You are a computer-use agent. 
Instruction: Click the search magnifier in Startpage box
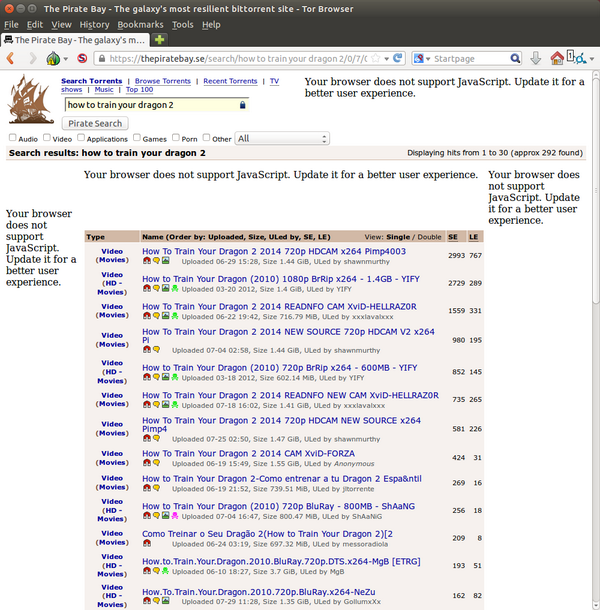pyautogui.click(x=515, y=58)
